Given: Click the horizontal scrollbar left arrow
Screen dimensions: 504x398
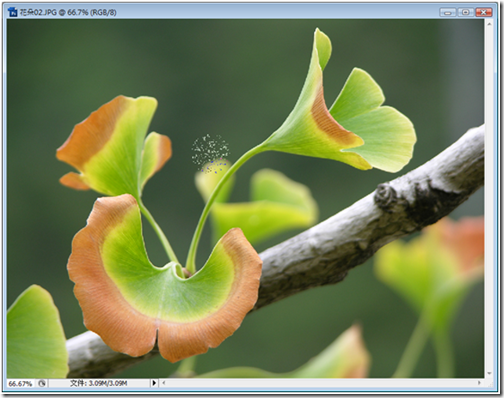Looking at the screenshot, I should (x=164, y=383).
